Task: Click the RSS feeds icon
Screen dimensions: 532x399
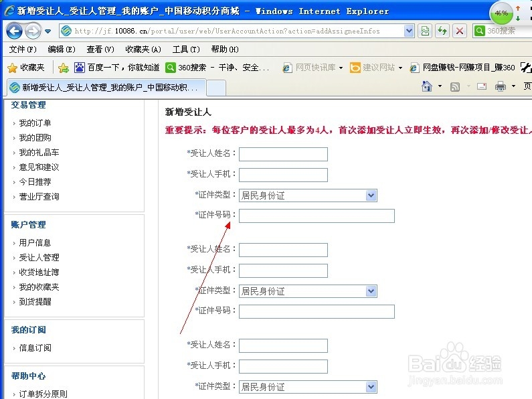Action: [x=455, y=87]
